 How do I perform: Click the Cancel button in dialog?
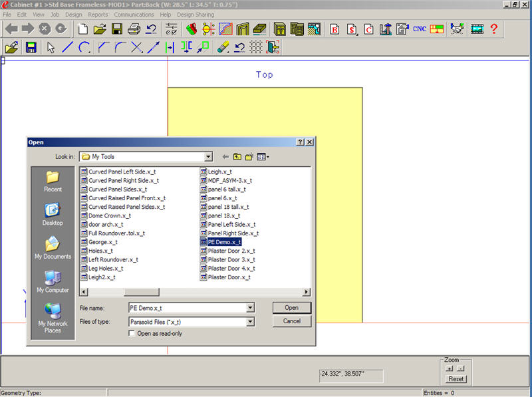pyautogui.click(x=291, y=321)
